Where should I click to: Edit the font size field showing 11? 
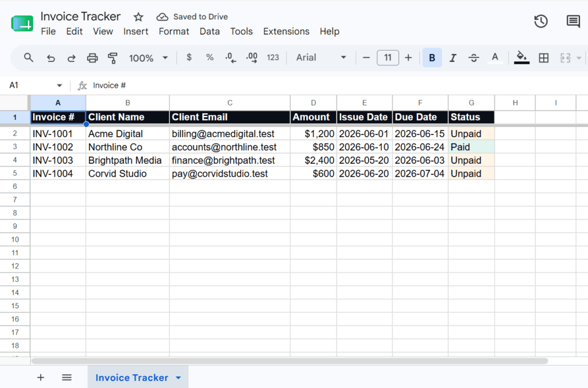click(x=388, y=58)
